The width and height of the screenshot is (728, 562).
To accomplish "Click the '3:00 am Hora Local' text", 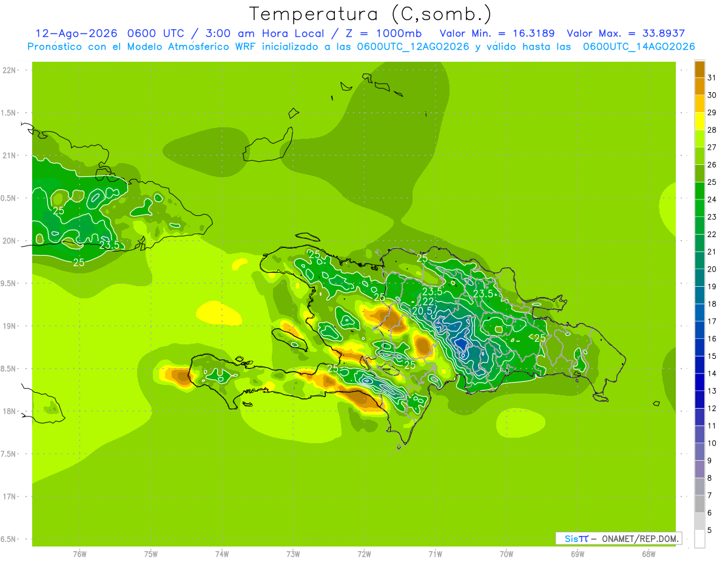I will [266, 33].
